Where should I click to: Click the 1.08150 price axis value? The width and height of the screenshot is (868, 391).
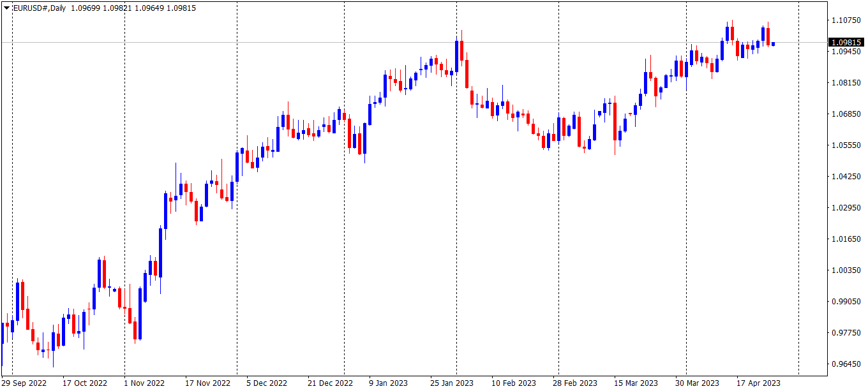pos(846,84)
